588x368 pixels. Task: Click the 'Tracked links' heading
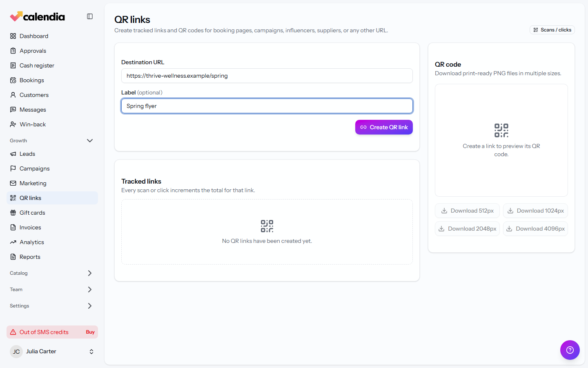pyautogui.click(x=141, y=181)
